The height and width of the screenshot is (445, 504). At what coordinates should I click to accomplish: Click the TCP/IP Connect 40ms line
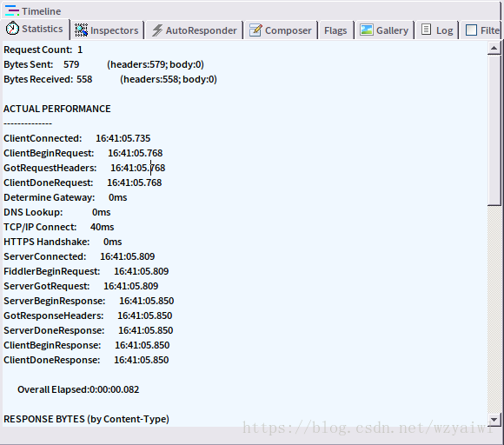pyautogui.click(x=59, y=228)
